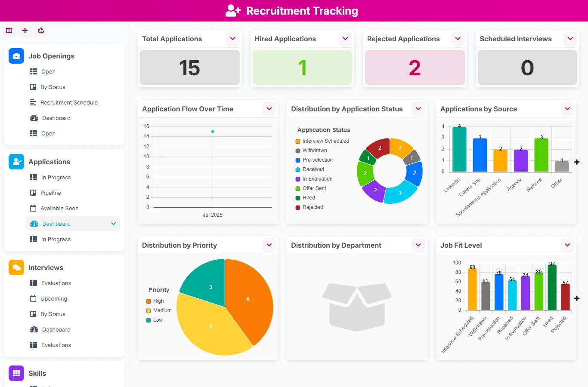Click the Total Applications value 15
Image resolution: width=588 pixels, height=387 pixels.
[190, 68]
